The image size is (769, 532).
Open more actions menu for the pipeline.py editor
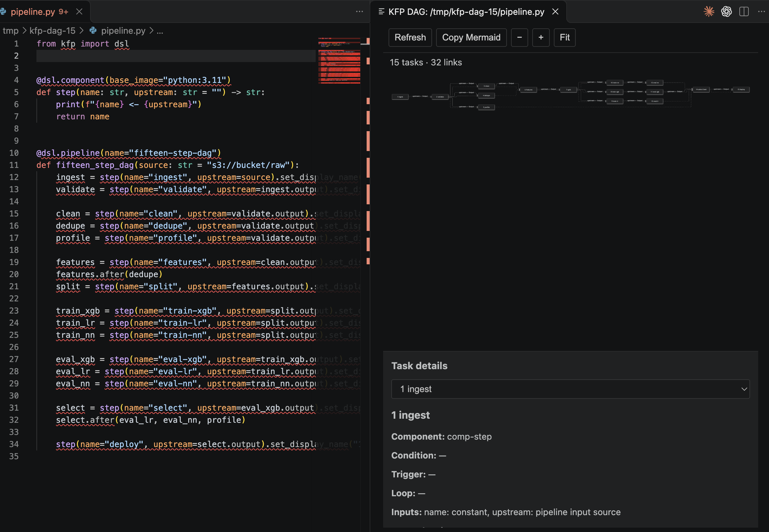coord(360,12)
